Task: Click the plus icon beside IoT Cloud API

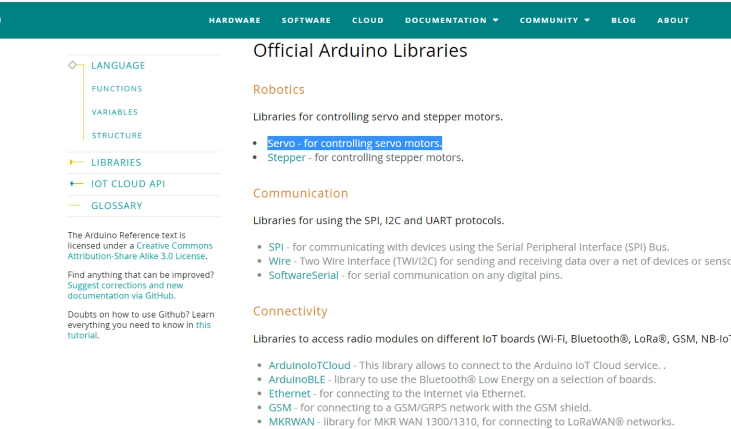Action: pos(76,184)
